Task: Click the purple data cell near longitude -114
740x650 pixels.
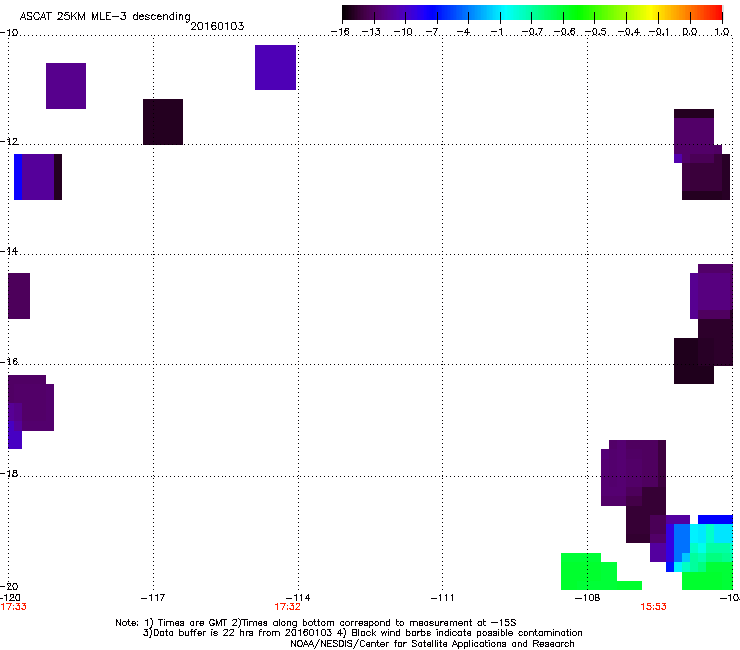Action: click(276, 68)
